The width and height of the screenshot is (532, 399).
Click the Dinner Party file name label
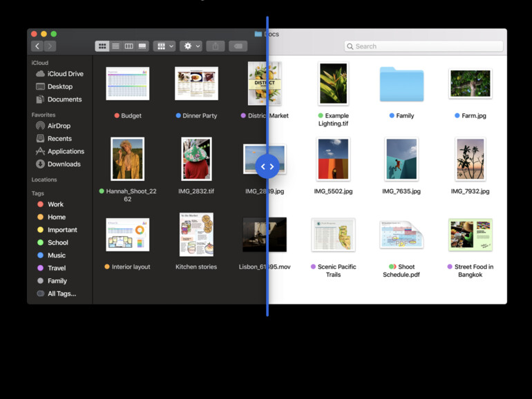coord(200,115)
